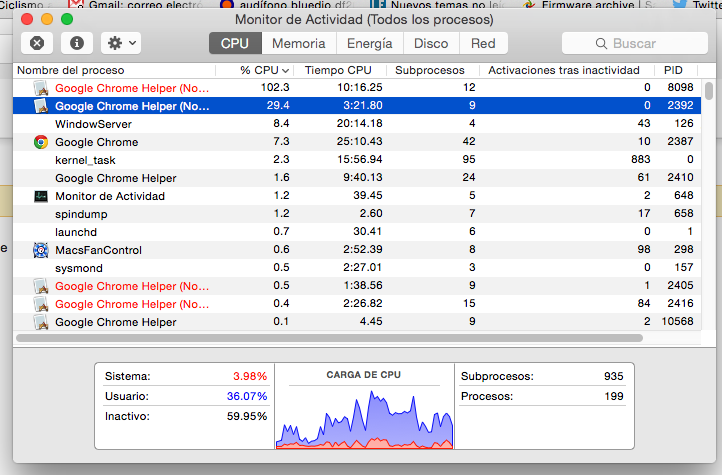
Task: Select the red Chrome Helper using 102.3% CPU
Action: tap(357, 88)
